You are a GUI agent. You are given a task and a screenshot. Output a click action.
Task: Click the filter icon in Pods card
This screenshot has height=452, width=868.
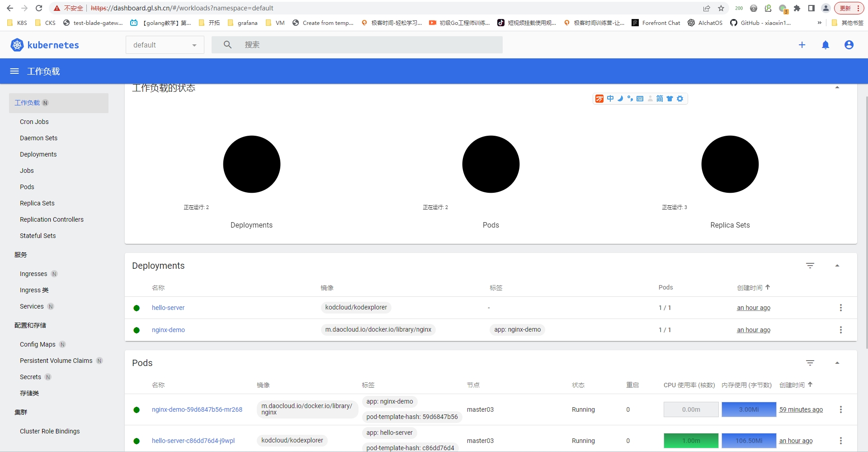point(810,363)
